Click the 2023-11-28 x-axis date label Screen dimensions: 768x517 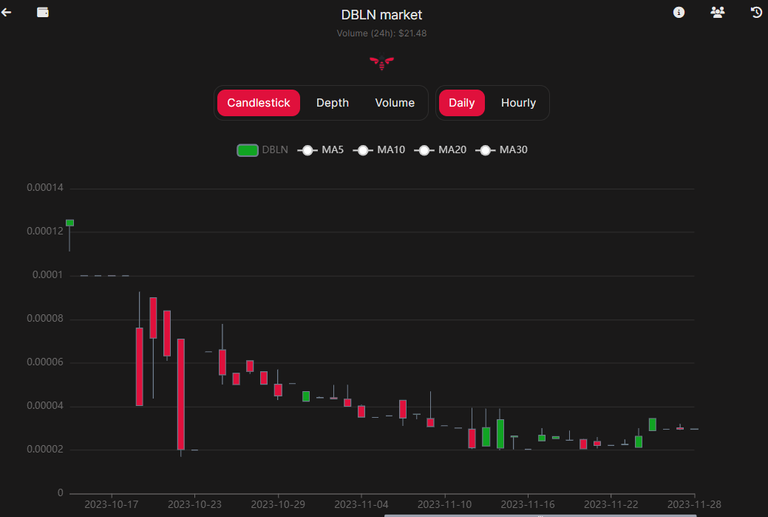[694, 504]
